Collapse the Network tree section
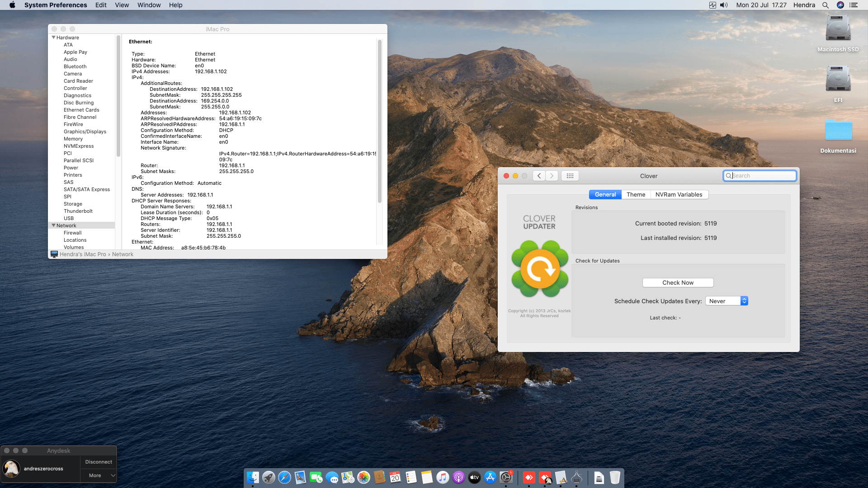Viewport: 868px width, 488px height. 54,225
